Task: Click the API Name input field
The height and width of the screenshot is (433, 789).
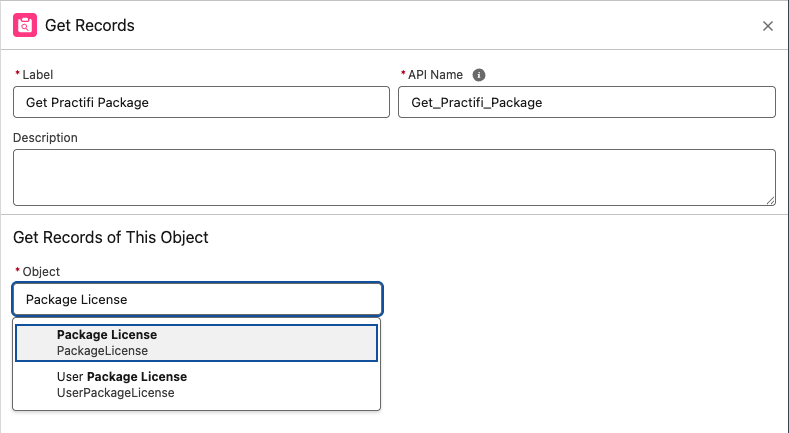Action: pyautogui.click(x=586, y=102)
